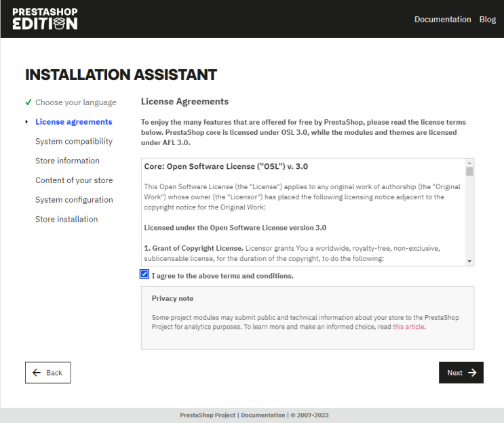Click the license scrollbar up arrow

click(x=469, y=163)
